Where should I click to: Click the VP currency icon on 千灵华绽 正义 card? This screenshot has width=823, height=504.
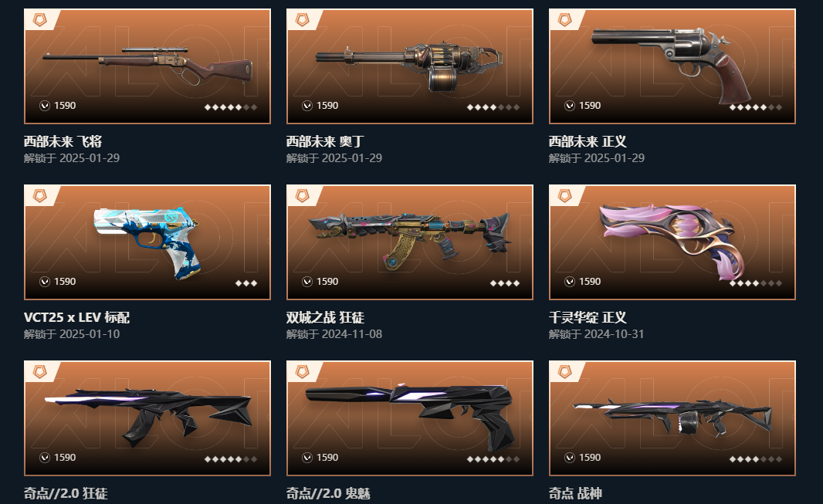click(570, 282)
